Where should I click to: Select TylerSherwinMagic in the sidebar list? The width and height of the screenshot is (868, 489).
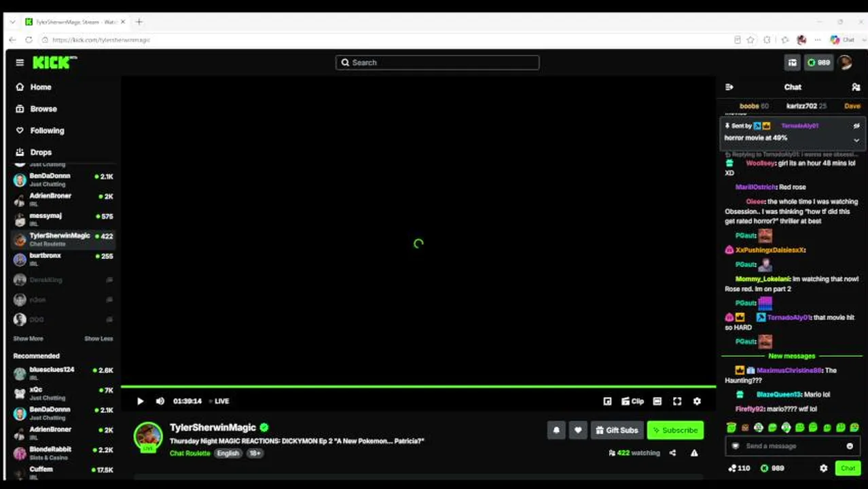pyautogui.click(x=63, y=239)
